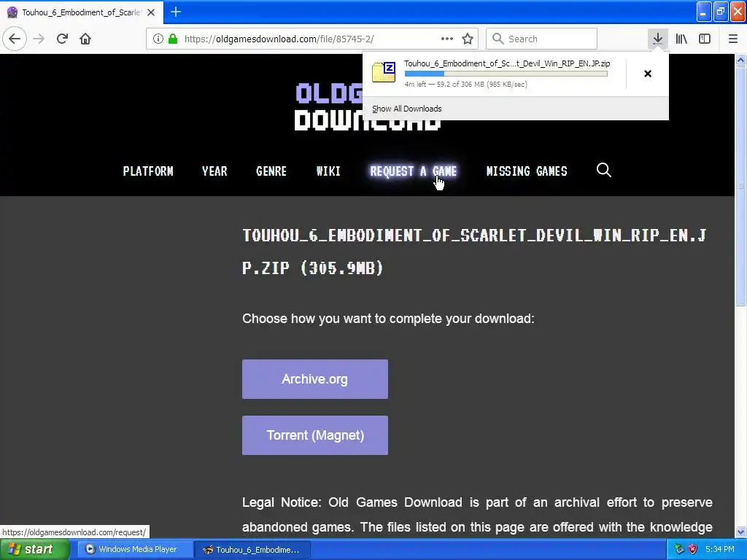The height and width of the screenshot is (560, 747).
Task: Click the address bar URL text
Action: (x=279, y=39)
